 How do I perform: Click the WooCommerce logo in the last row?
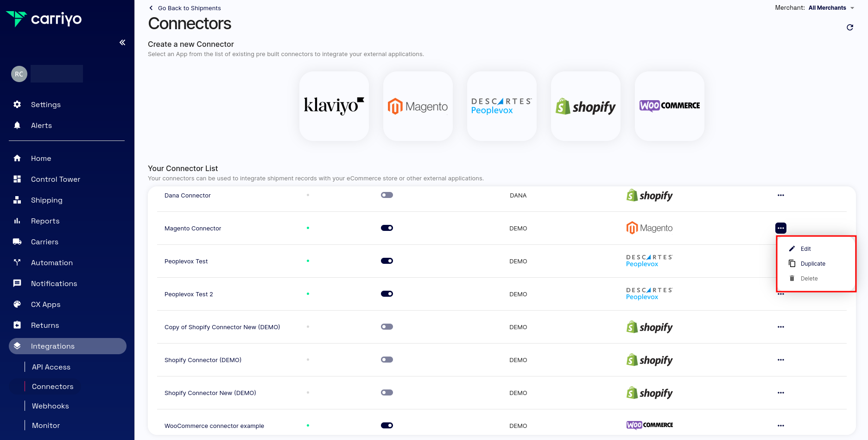[650, 425]
